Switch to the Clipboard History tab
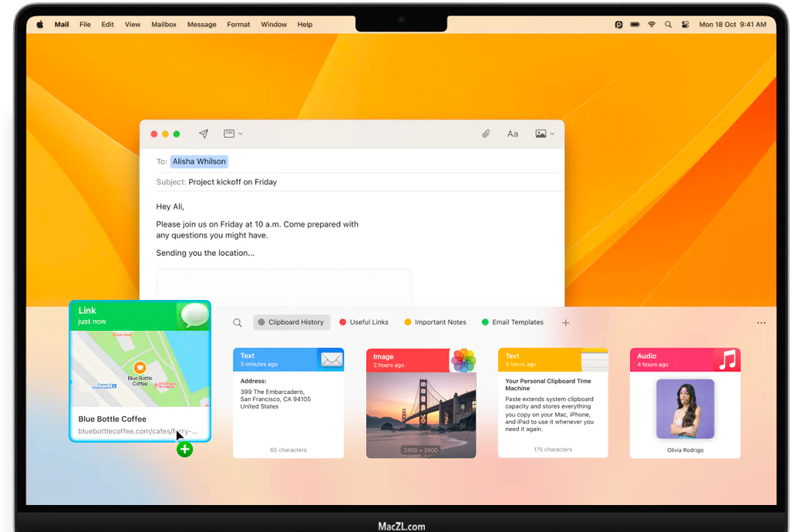 pyautogui.click(x=291, y=322)
